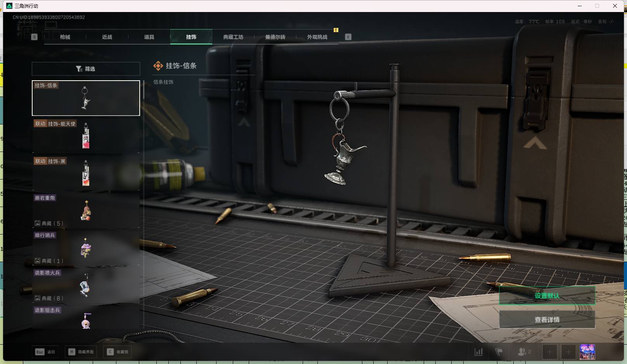
Task: Select the 挂饰-信条 charm card
Action: 86,98
